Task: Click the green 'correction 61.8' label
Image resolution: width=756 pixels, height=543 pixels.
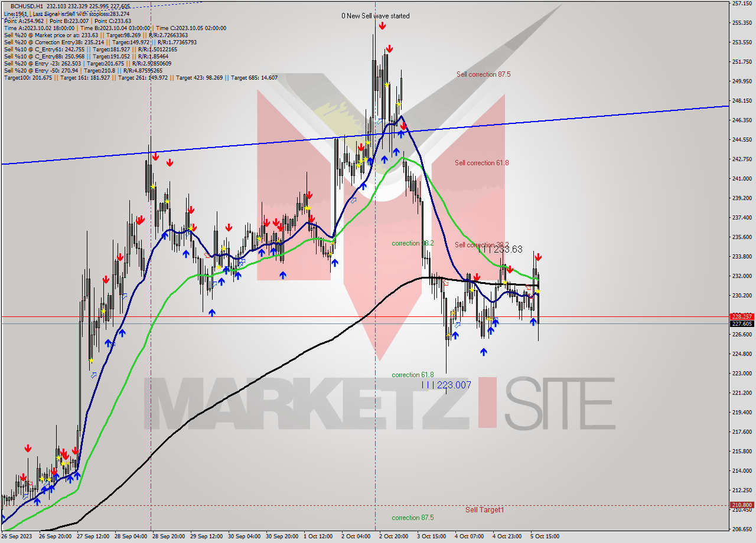Action: click(412, 375)
